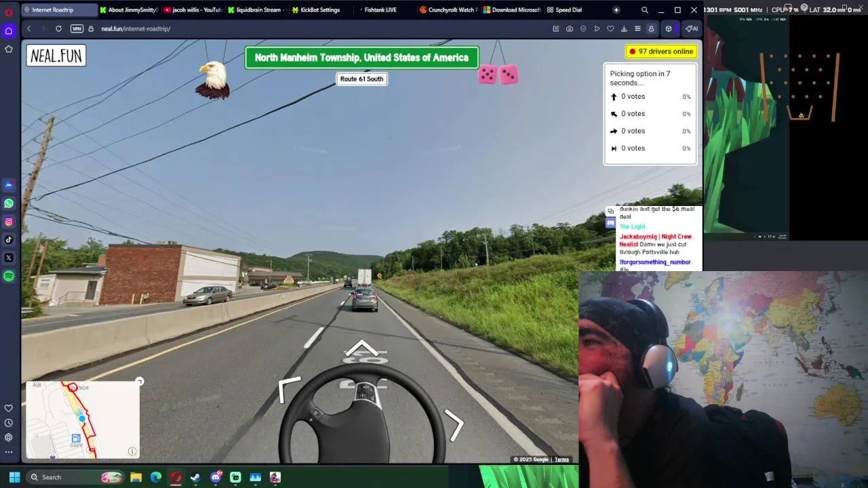The image size is (868, 488).
Task: Click the North Manheim Township location sign
Action: coord(361,58)
